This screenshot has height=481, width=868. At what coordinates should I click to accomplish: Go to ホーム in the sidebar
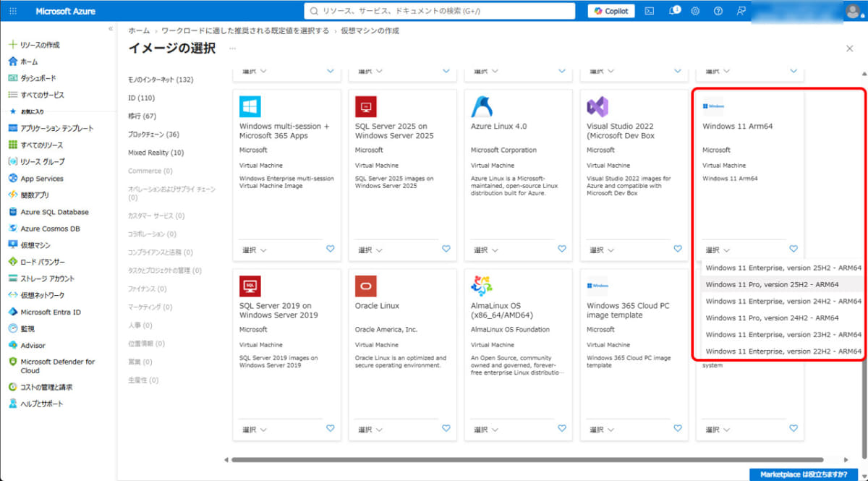click(29, 61)
